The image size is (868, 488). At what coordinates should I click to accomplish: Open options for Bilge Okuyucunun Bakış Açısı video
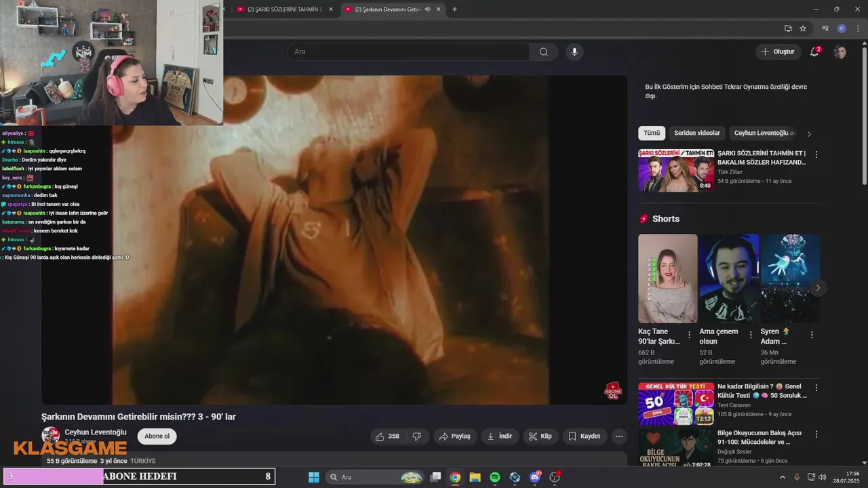pyautogui.click(x=816, y=434)
